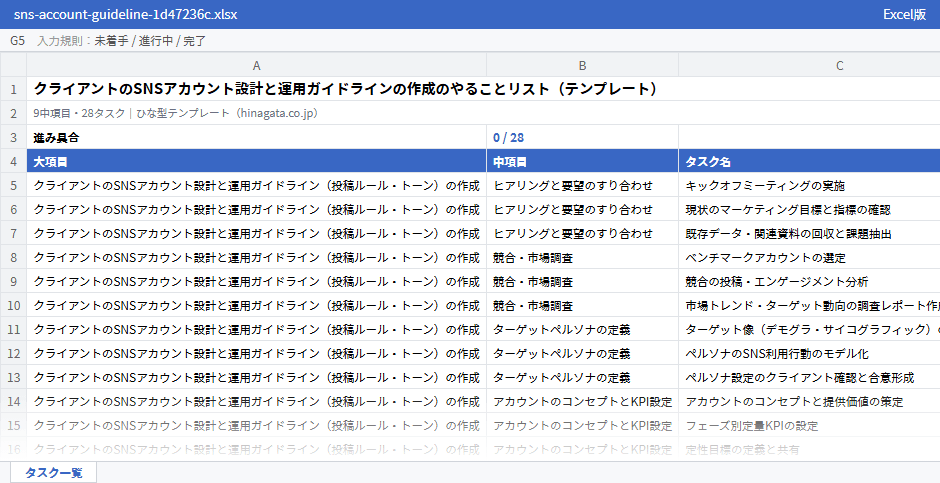Click the 進み具合 cell
The image size is (940, 483).
click(x=257, y=137)
